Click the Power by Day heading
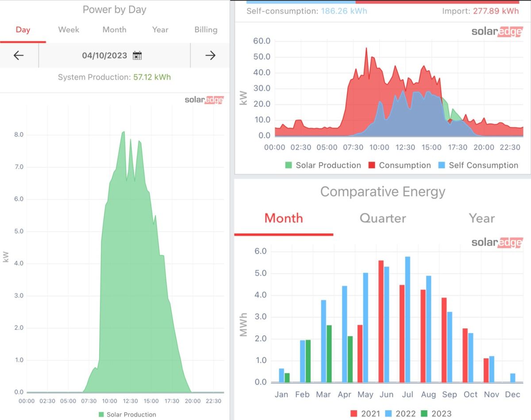 (x=115, y=10)
